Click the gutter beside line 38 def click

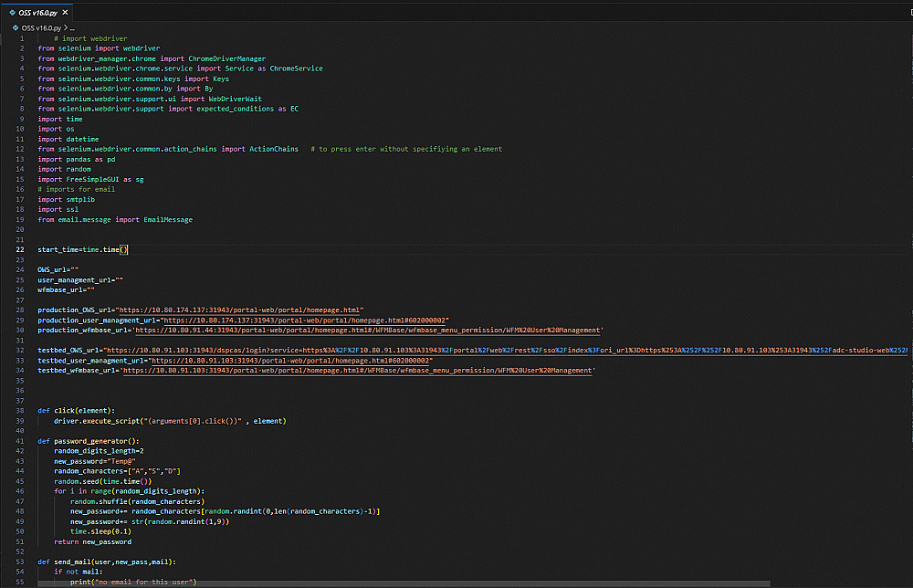[20, 411]
